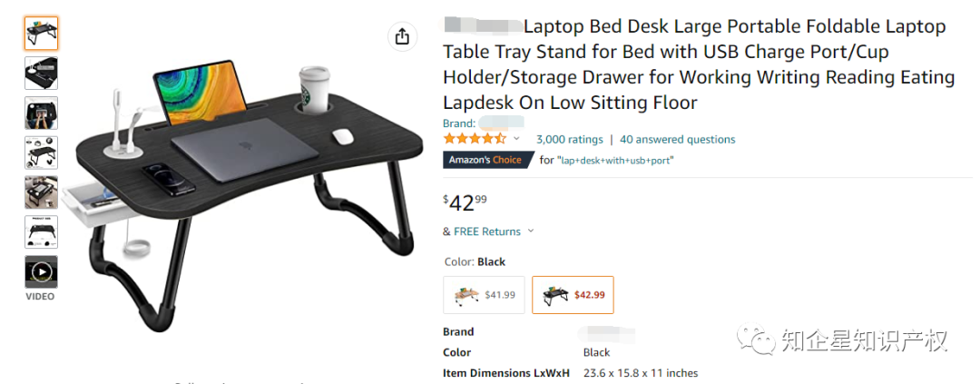The width and height of the screenshot is (980, 384).
Task: Open the 3,000 ratings link
Action: pos(569,140)
